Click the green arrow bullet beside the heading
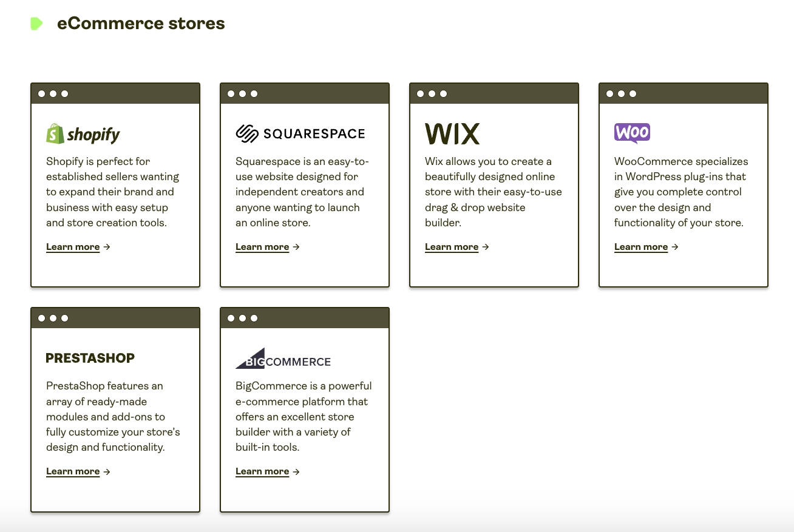The image size is (794, 532). pyautogui.click(x=36, y=23)
